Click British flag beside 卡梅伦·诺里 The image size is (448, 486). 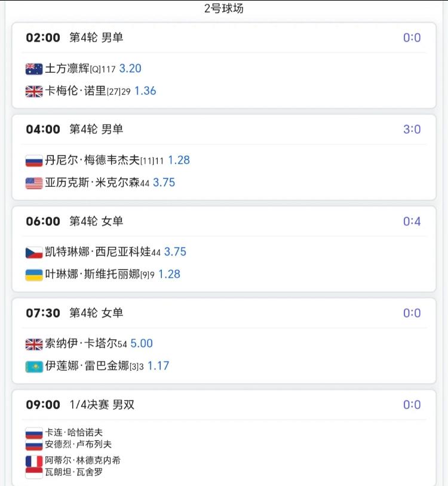tap(34, 91)
